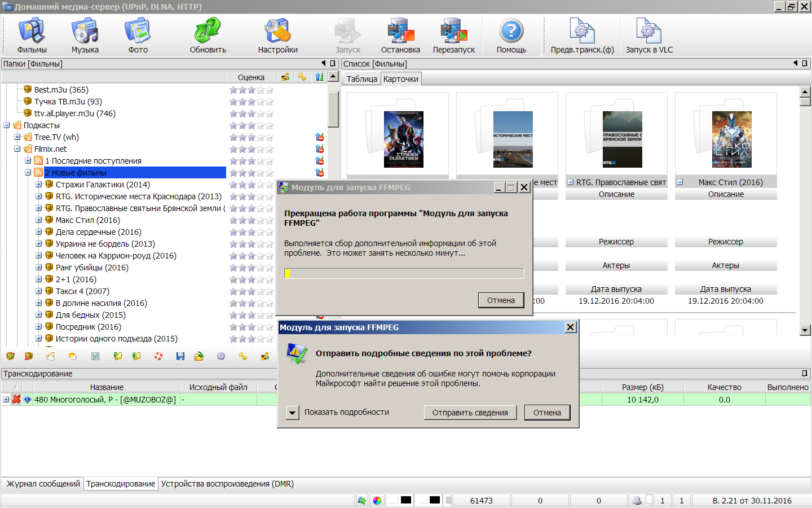Switch to the Таблица tab
The width and height of the screenshot is (812, 508).
point(361,79)
